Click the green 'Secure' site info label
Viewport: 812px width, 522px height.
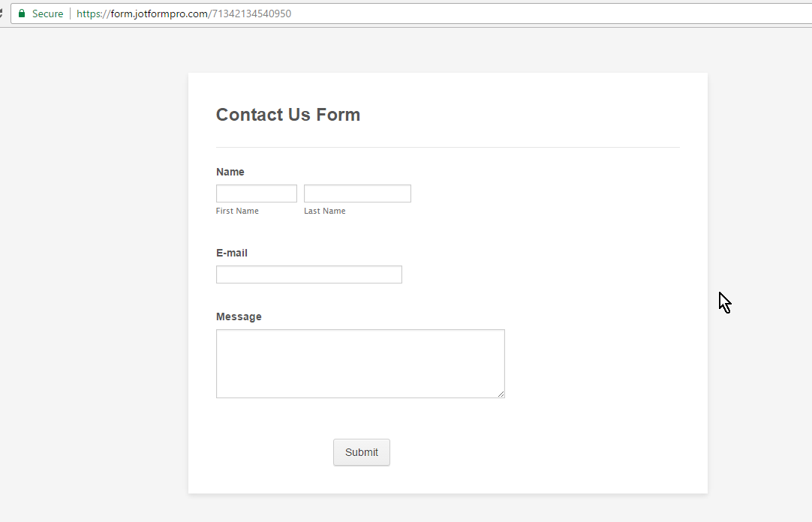coord(47,13)
